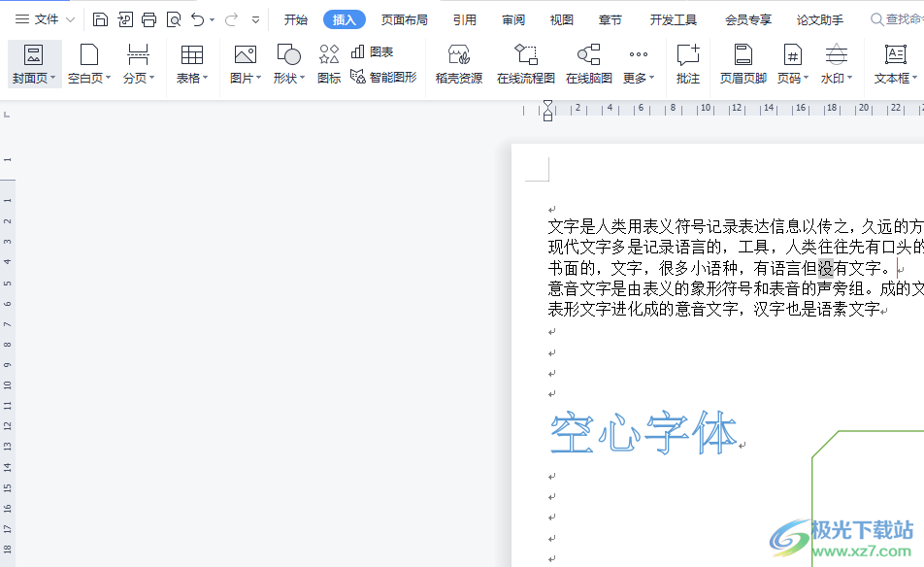Screen dimensions: 924x567
Task: Open the undo history dropdown arrow
Action: tap(213, 20)
